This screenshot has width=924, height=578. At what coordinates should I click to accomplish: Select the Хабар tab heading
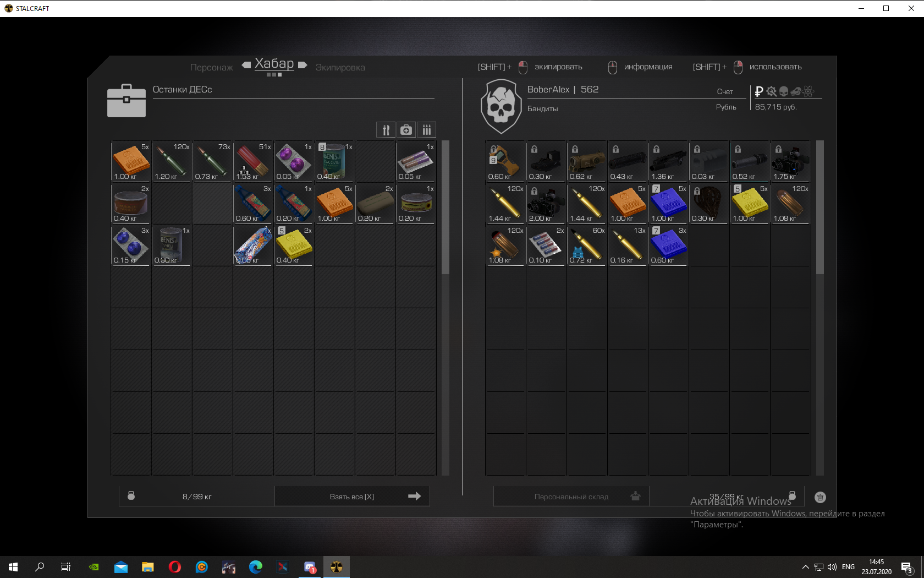(x=274, y=63)
